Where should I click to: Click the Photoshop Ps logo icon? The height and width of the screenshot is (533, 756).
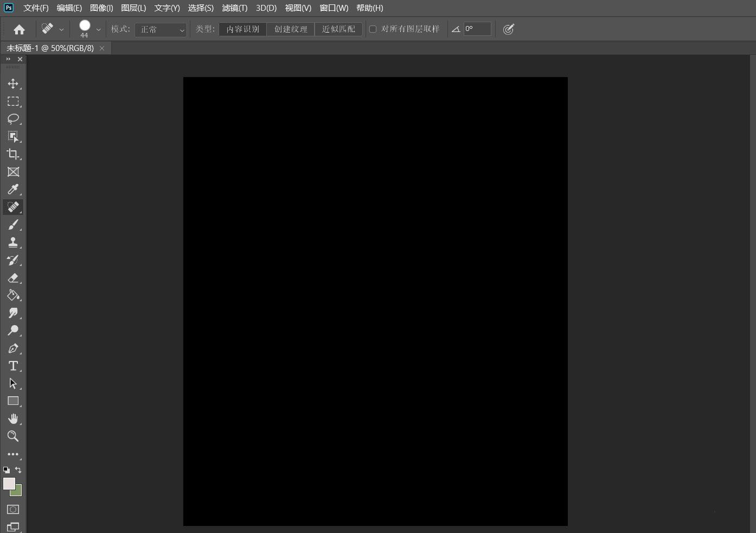[8, 8]
